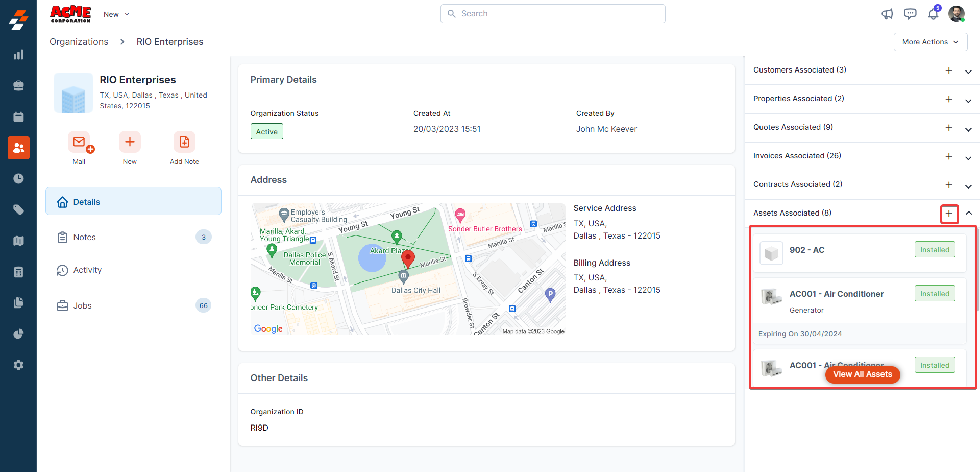
Task: Open the New dropdown in header
Action: tap(116, 14)
